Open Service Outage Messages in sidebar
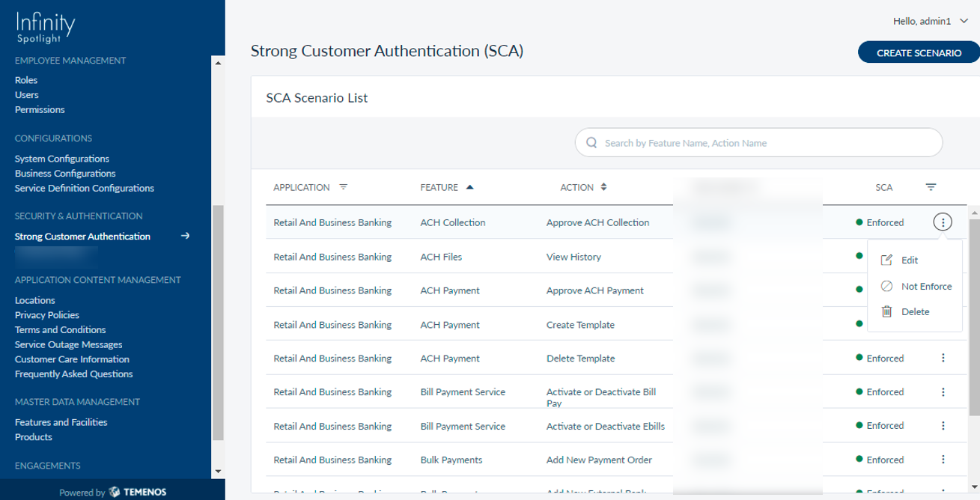 (68, 344)
